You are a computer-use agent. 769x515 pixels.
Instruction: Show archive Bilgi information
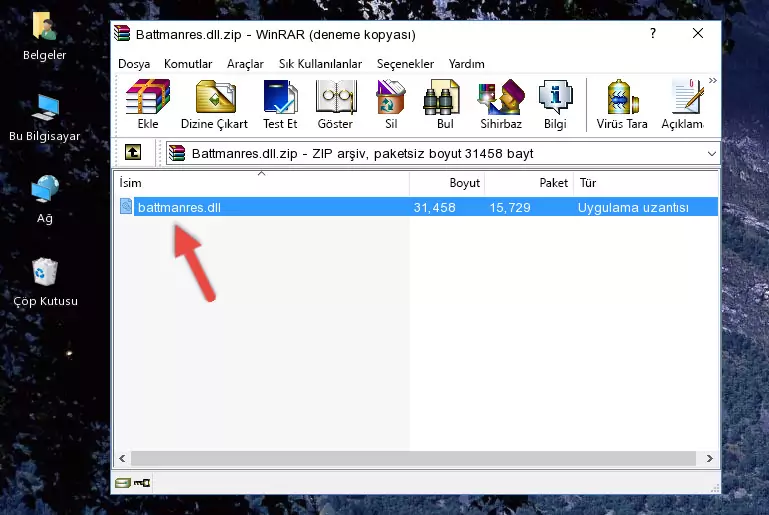[555, 104]
